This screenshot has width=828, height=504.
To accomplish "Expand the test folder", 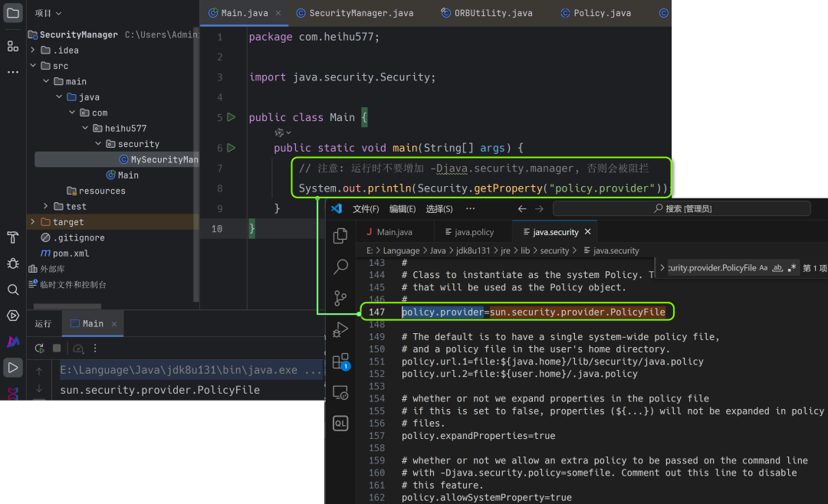I will pos(46,206).
